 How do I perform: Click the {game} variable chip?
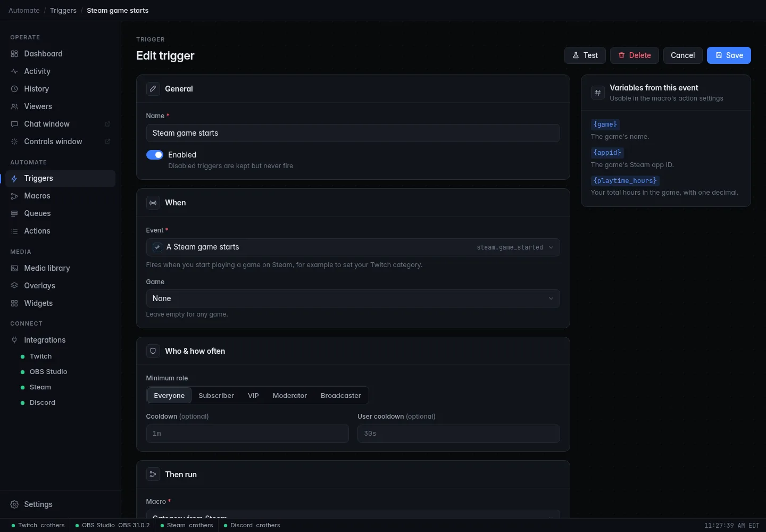click(x=605, y=124)
